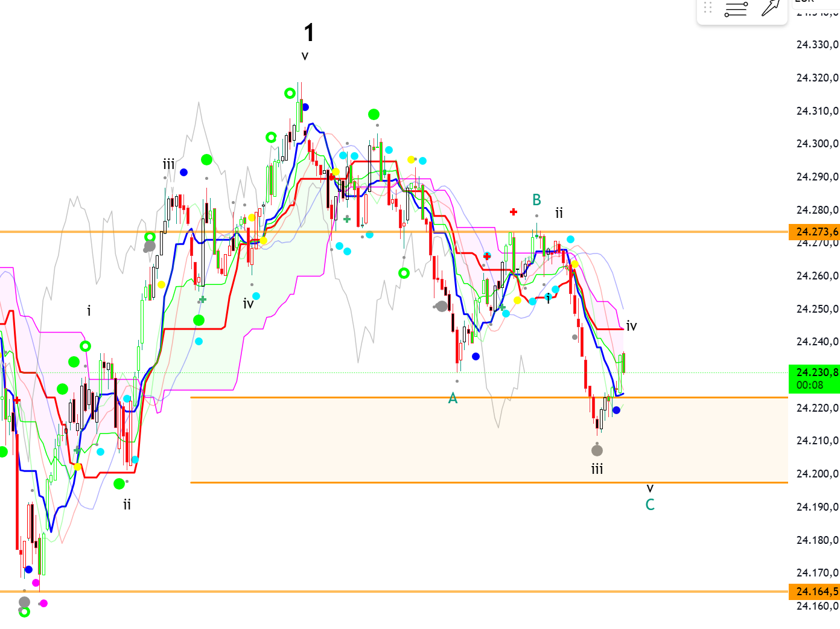The height and width of the screenshot is (629, 840).
Task: Click the 24.164,5 orange price label
Action: point(814,591)
